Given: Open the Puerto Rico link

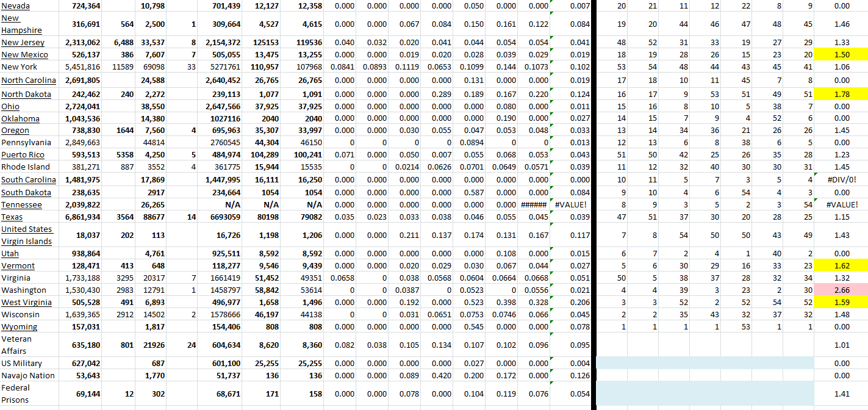Looking at the screenshot, I should click(x=23, y=154).
